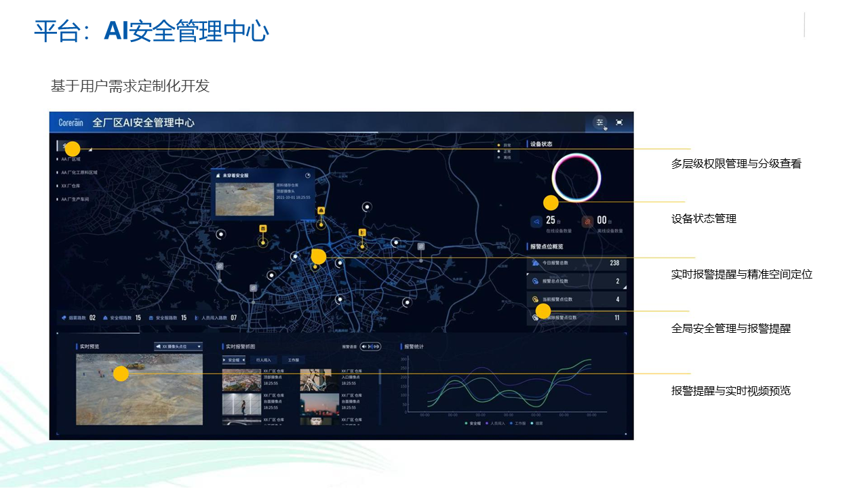Click the 设备状态 donut ring chart

(576, 178)
